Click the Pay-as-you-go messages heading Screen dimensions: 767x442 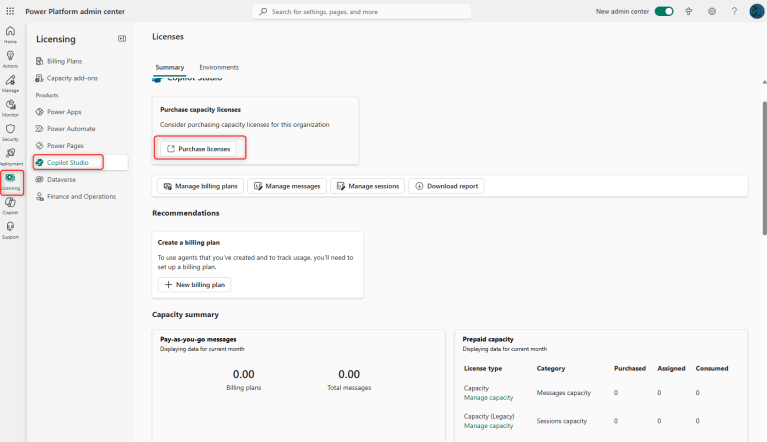[198, 339]
